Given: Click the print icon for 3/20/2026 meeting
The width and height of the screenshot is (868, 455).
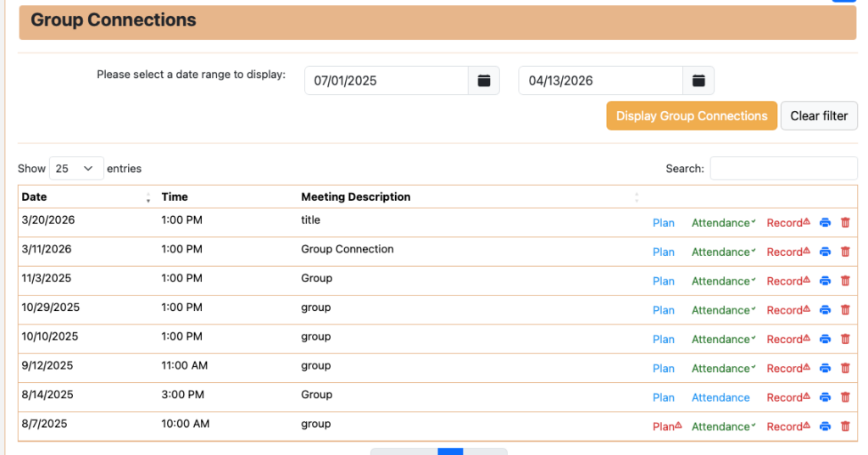Looking at the screenshot, I should (x=826, y=223).
